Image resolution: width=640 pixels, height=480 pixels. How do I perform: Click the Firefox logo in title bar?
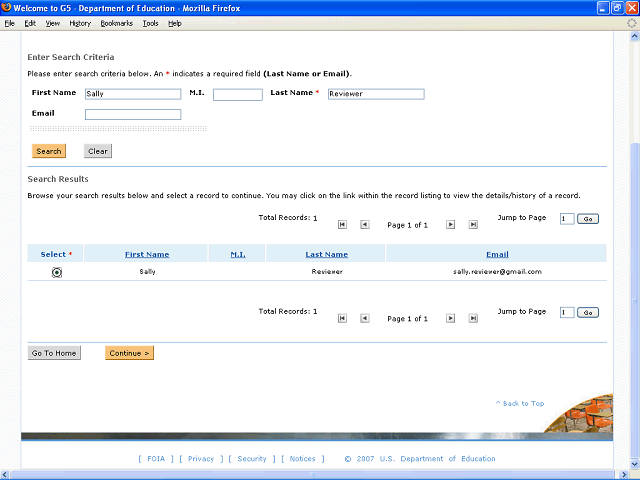[x=6, y=8]
